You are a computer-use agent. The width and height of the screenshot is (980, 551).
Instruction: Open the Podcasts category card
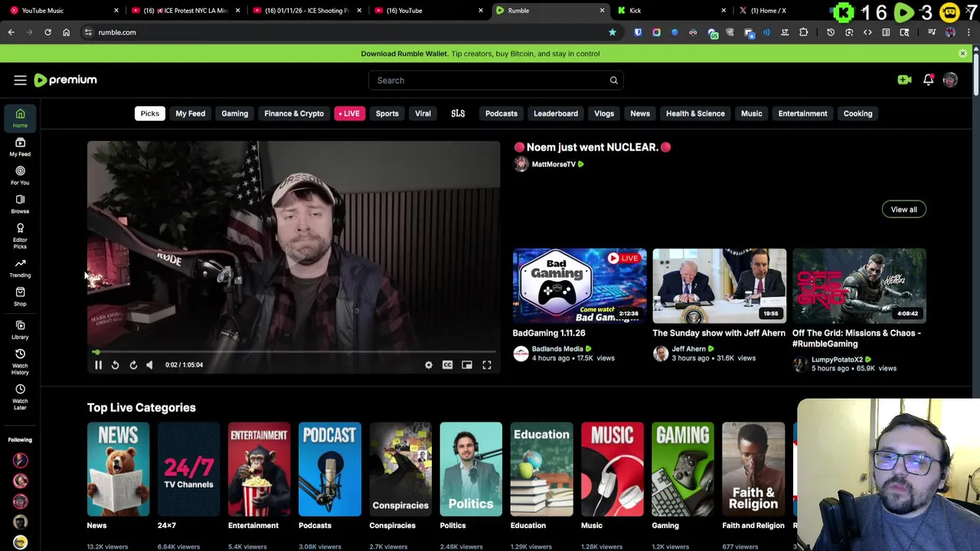pyautogui.click(x=329, y=469)
